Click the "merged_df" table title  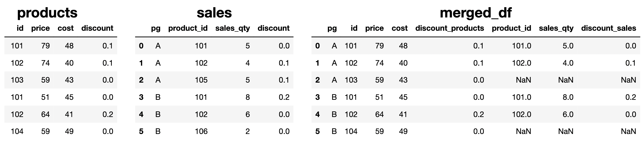(x=476, y=13)
